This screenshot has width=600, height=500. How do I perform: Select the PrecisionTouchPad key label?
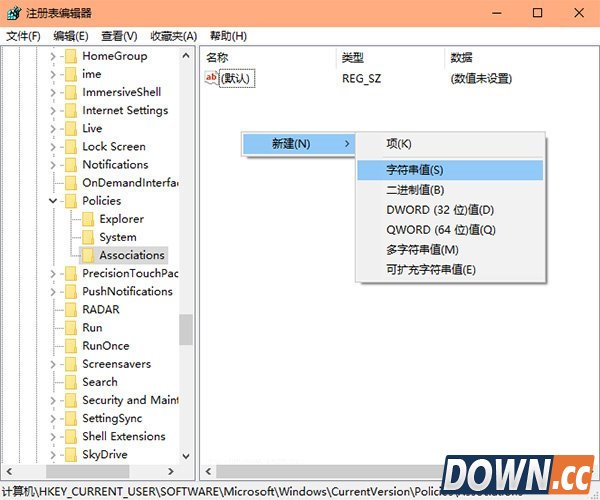[130, 274]
